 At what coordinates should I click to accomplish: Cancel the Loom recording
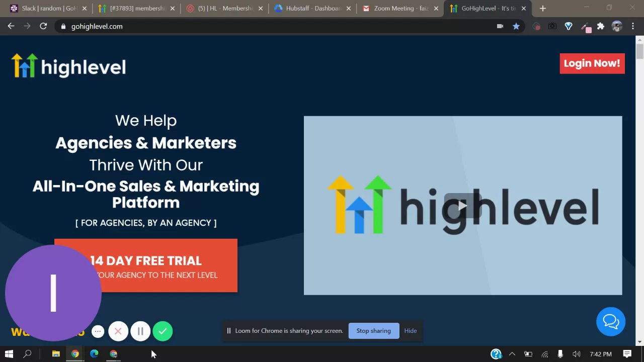coord(118,331)
